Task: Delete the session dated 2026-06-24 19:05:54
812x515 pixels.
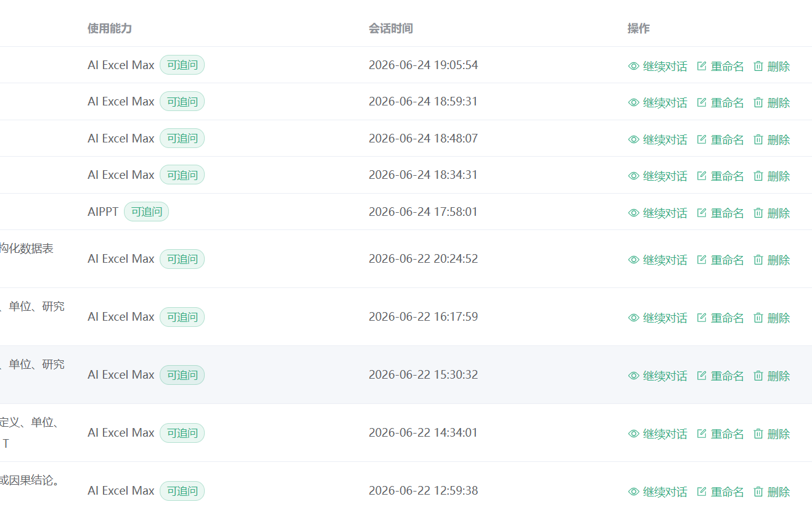Action: click(x=771, y=66)
